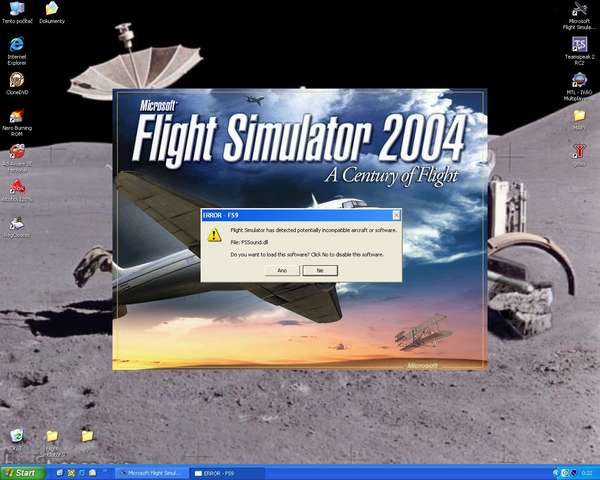Viewport: 600px width, 480px height.
Task: Select the Nero Burning ROM shortcut
Action: [x=17, y=122]
